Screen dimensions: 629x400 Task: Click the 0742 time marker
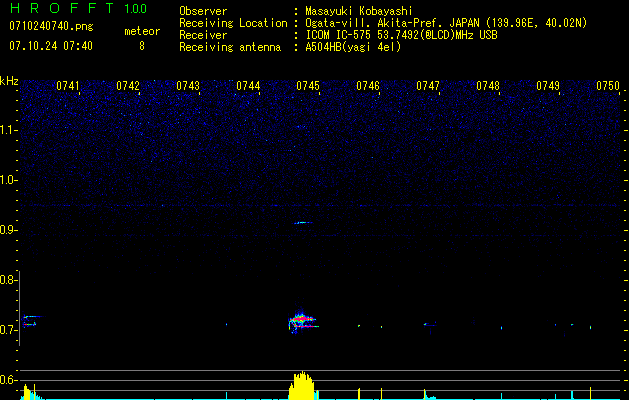(x=128, y=86)
